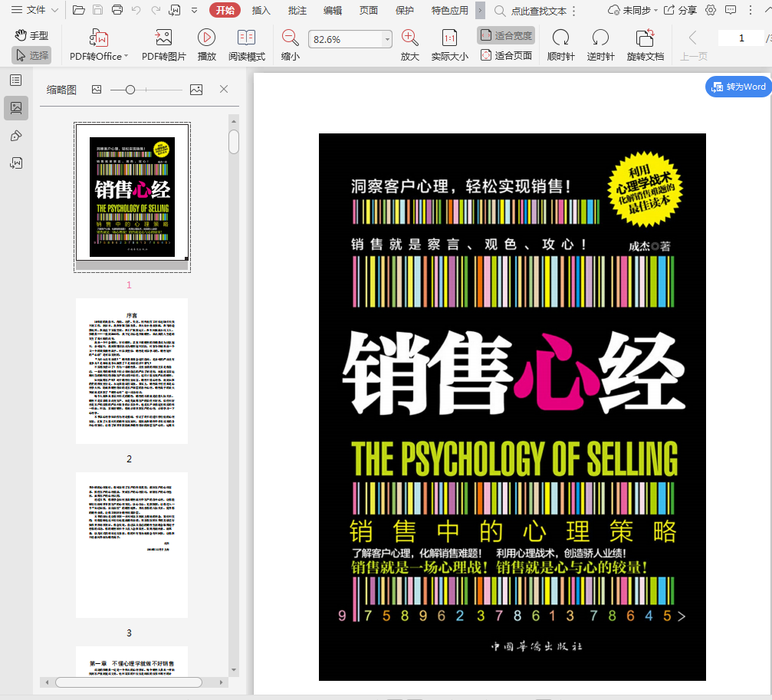The width and height of the screenshot is (772, 700).
Task: Expand the 未同步 sync status dropdown
Action: click(x=632, y=10)
